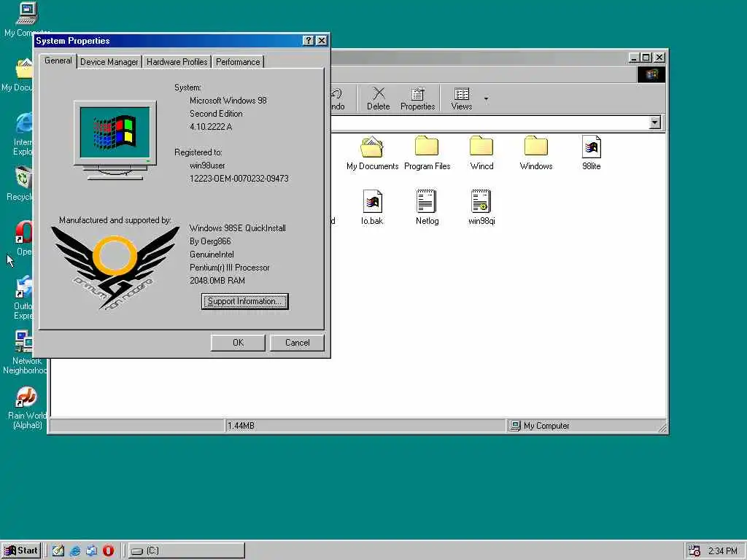Viewport: 747px width, 560px height.
Task: Confirm System Properties with OK
Action: pos(238,343)
